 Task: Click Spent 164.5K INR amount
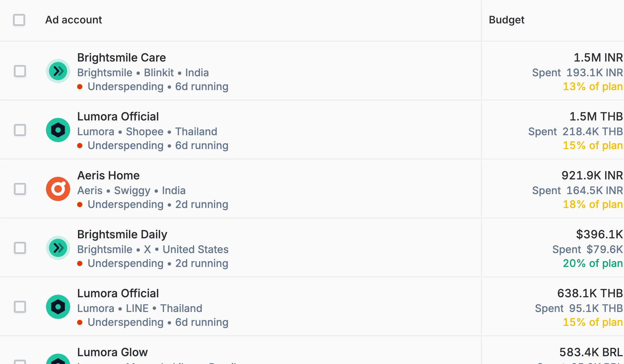pyautogui.click(x=577, y=191)
